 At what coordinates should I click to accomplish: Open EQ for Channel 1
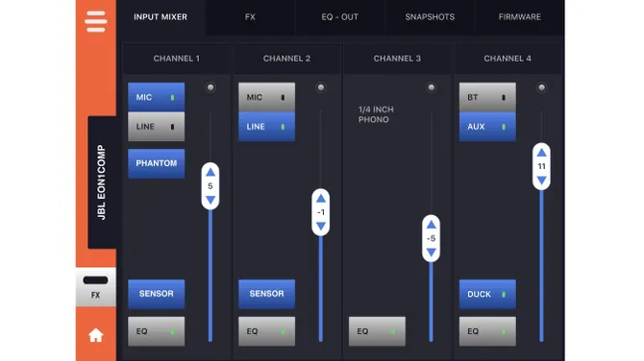[x=156, y=331]
